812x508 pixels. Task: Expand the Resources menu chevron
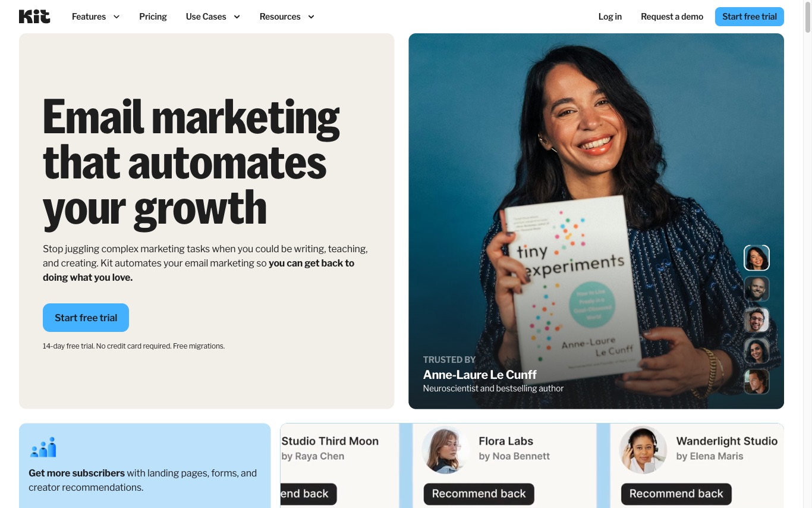[x=311, y=17]
